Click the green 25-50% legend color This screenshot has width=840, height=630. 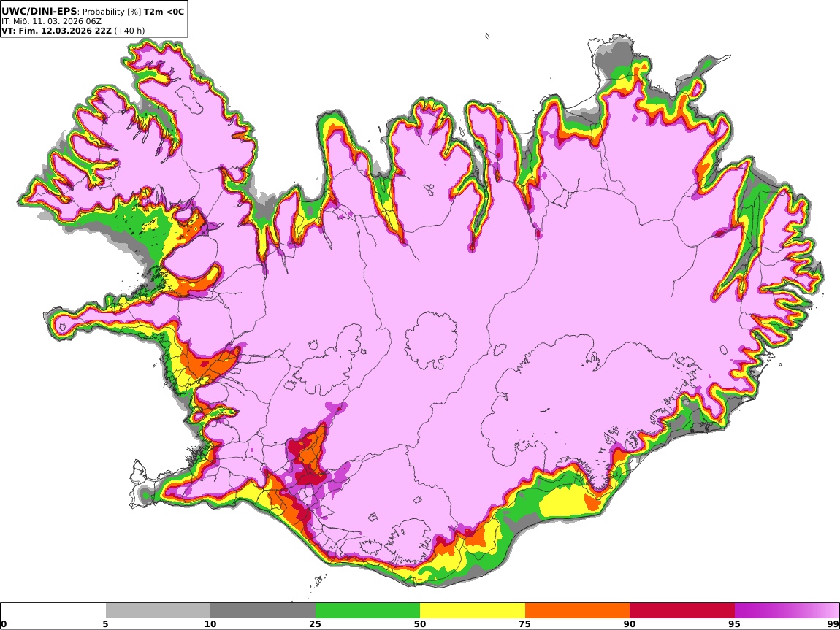367,611
